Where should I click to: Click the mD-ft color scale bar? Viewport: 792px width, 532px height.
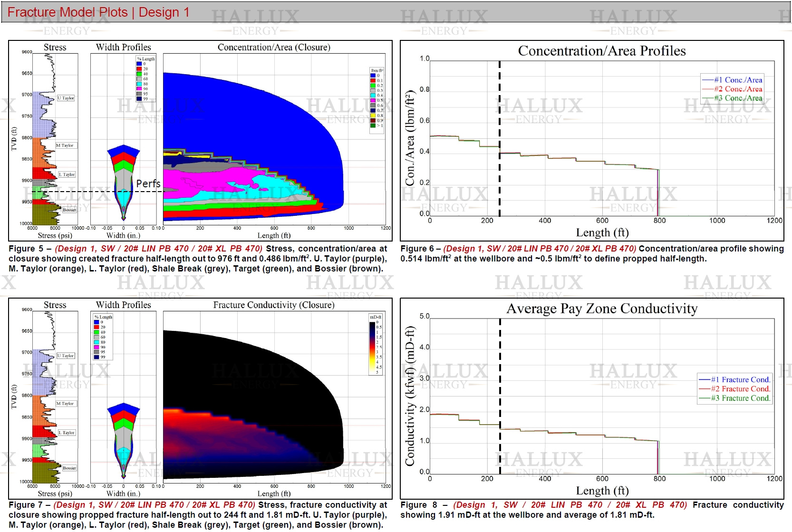[372, 348]
